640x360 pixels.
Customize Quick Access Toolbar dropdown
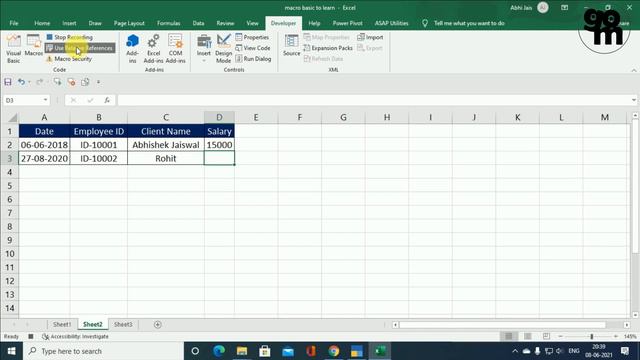[98, 82]
